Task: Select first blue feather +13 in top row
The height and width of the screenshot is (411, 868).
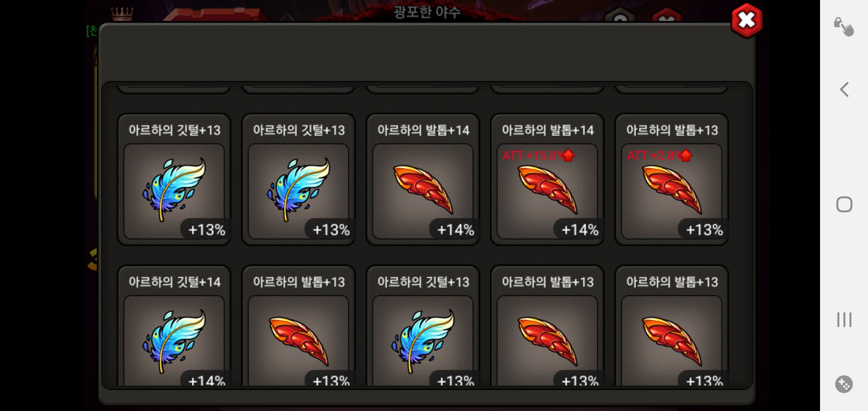Action: coord(174,179)
